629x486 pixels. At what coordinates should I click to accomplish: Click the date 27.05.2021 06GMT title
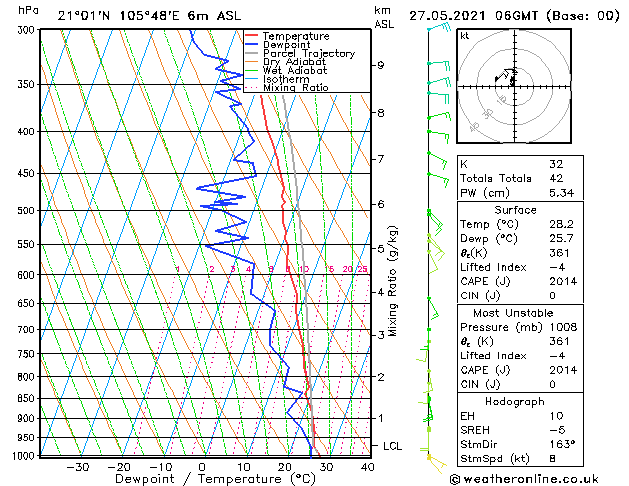click(x=514, y=16)
